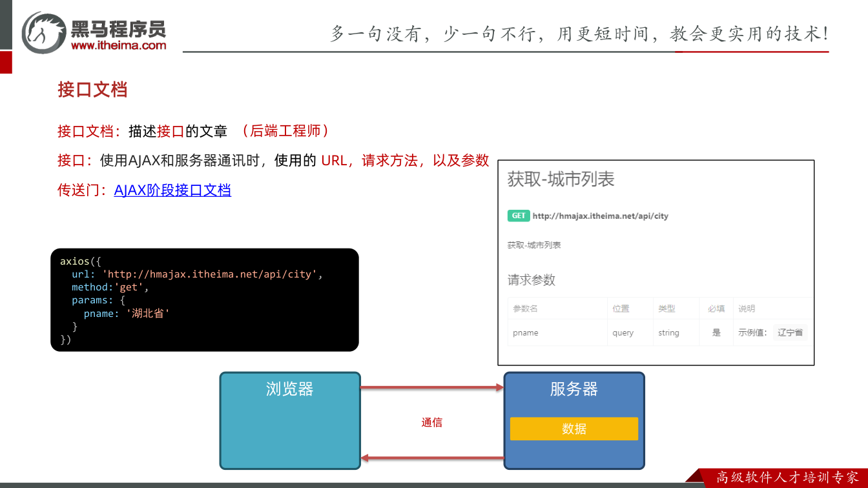Click the 请求参数 section heading
868x488 pixels.
tap(532, 280)
